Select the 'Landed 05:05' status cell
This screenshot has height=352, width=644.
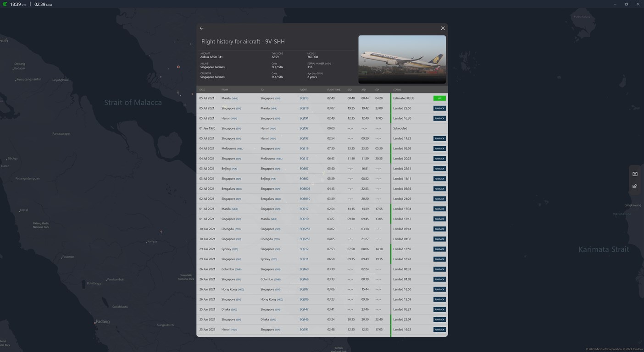pos(402,148)
